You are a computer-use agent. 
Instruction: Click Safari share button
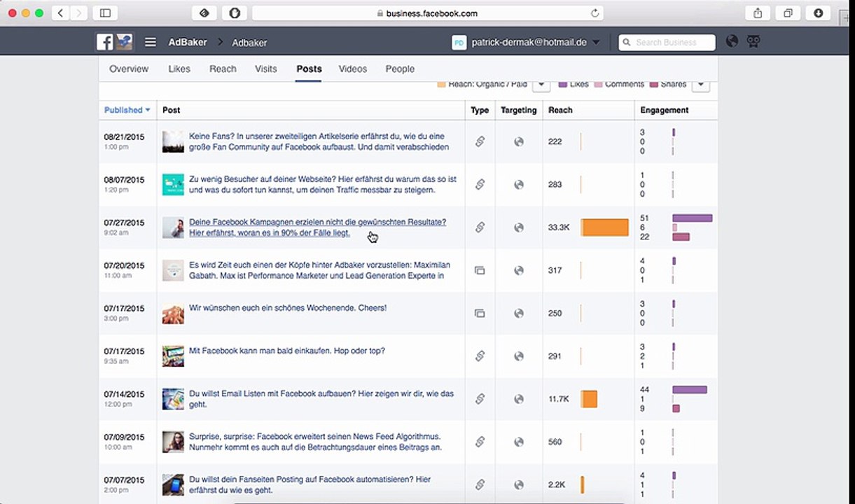758,13
